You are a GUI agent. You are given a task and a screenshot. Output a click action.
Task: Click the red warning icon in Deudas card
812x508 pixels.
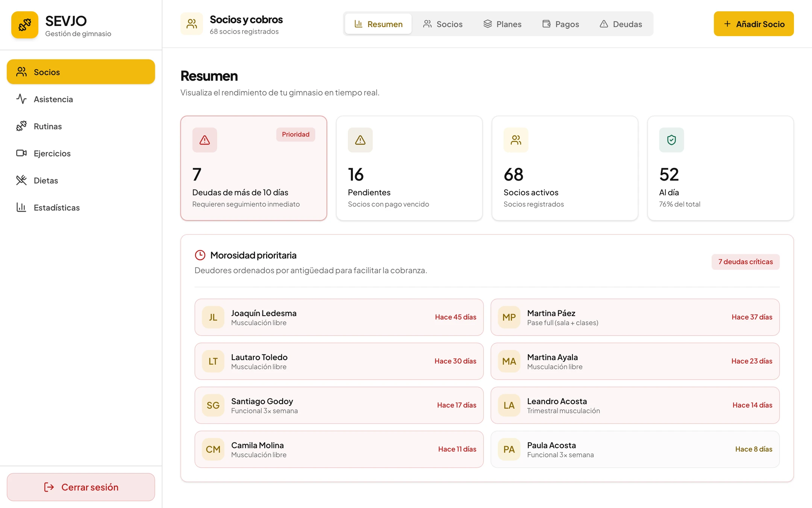pos(205,140)
